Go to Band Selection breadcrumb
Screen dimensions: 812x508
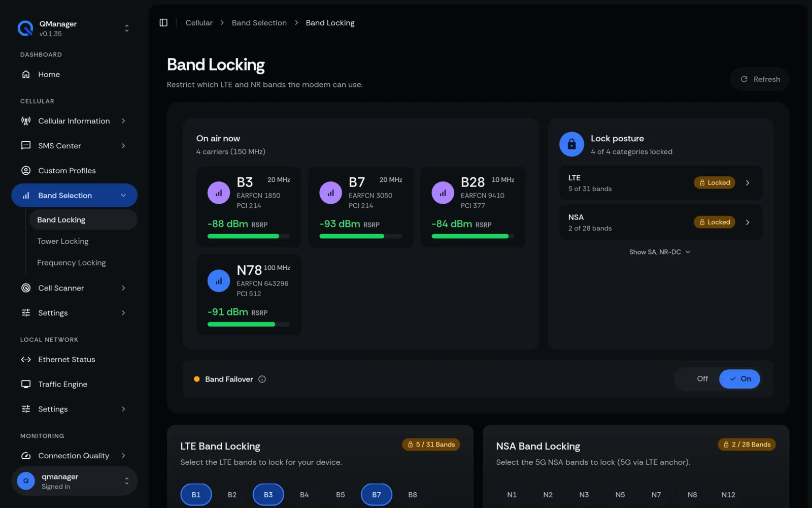click(259, 23)
